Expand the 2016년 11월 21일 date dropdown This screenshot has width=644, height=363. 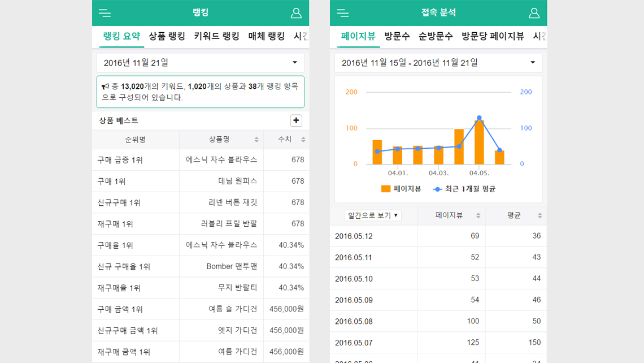click(201, 63)
